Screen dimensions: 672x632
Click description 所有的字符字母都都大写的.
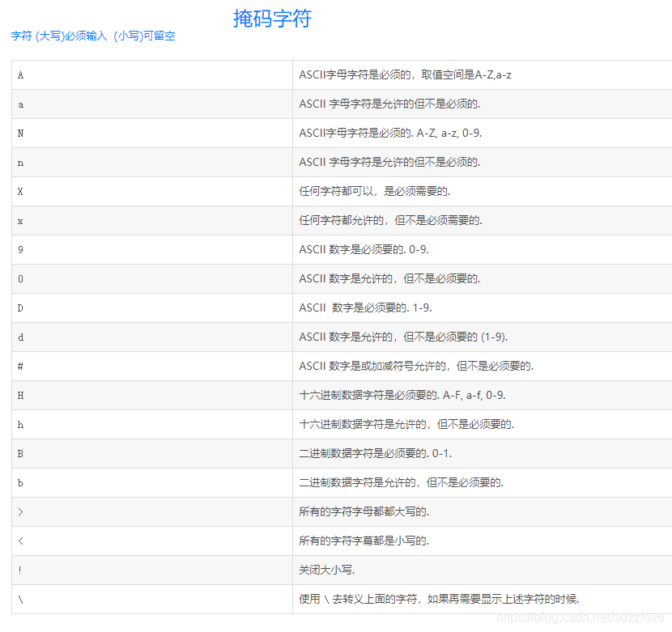[x=364, y=512]
